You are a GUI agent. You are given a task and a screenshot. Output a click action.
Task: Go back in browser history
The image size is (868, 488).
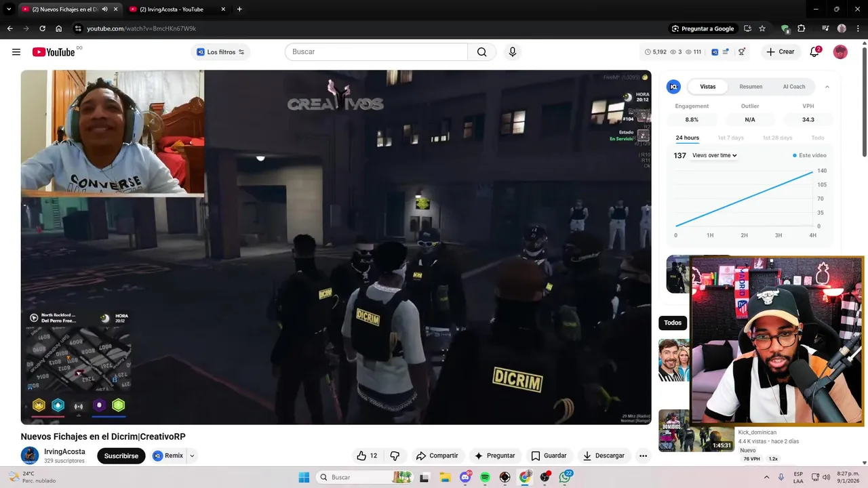click(9, 28)
